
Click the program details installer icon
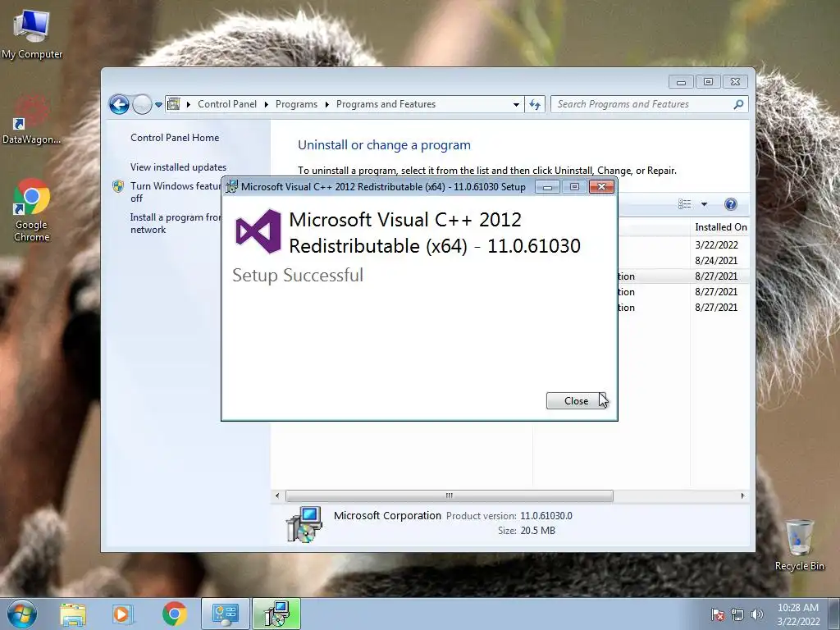click(304, 524)
